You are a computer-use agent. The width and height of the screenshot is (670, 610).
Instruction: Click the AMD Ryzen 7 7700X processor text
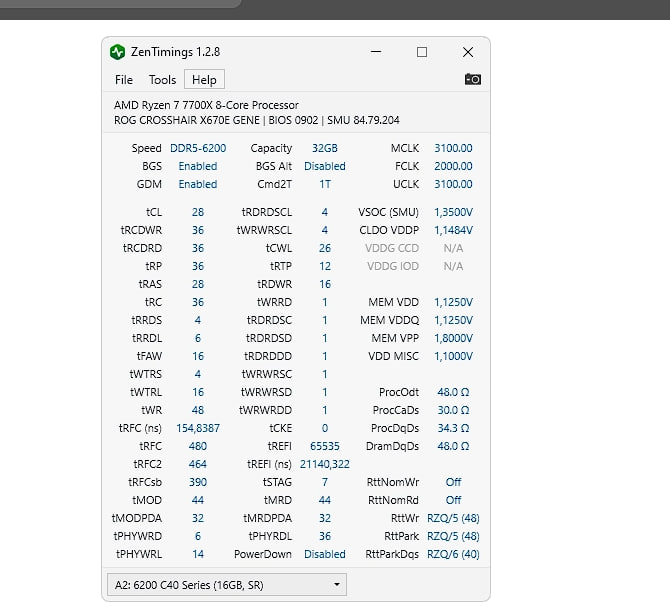coord(206,105)
